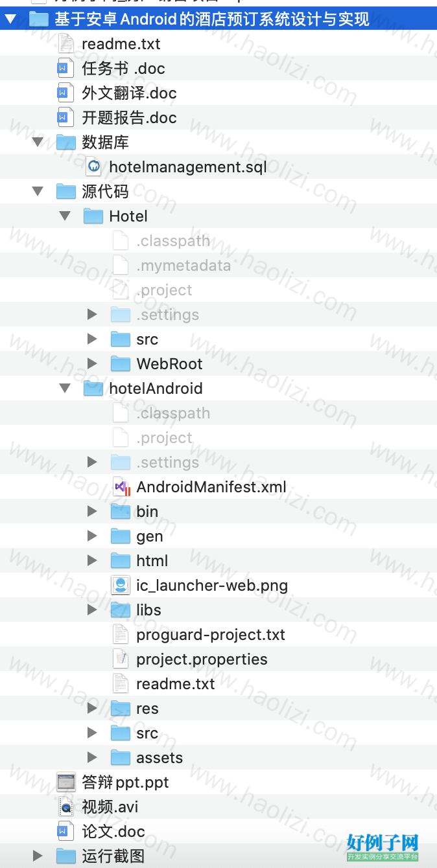Expand the 运行截图 folder

38,856
